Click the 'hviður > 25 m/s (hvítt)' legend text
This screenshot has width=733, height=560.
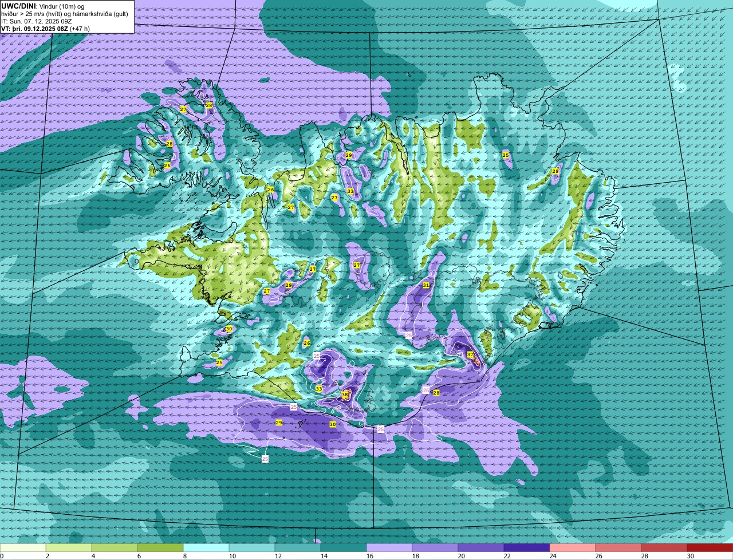coord(36,13)
